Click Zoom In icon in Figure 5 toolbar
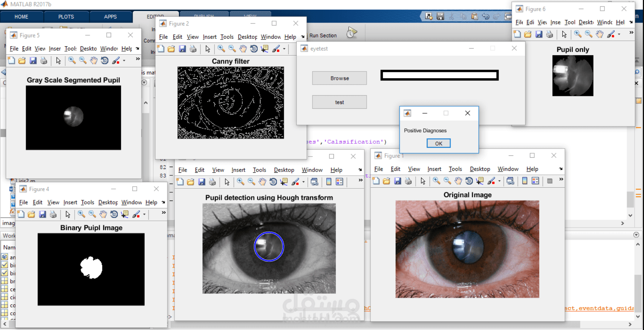 pos(72,61)
